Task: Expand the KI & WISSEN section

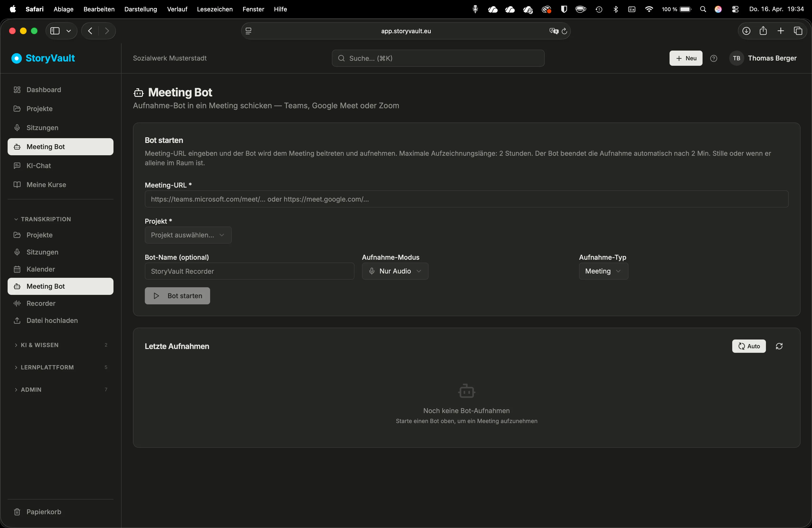Action: (60, 345)
